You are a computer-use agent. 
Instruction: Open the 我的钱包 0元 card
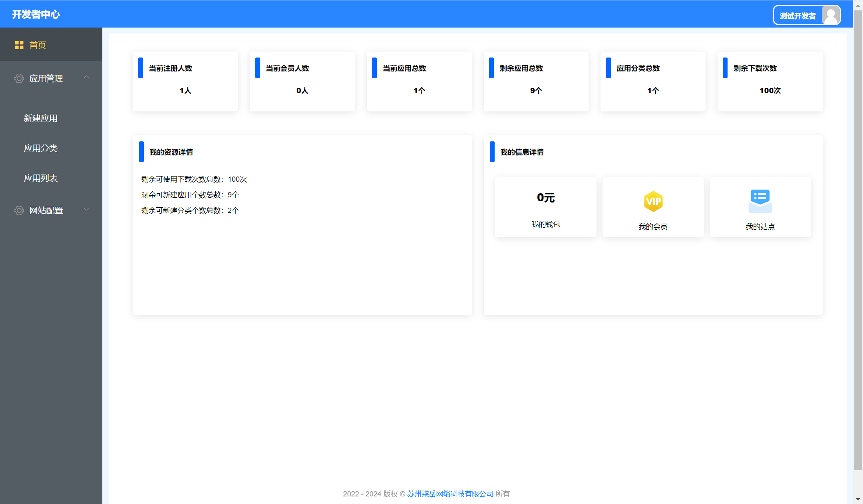coord(545,207)
